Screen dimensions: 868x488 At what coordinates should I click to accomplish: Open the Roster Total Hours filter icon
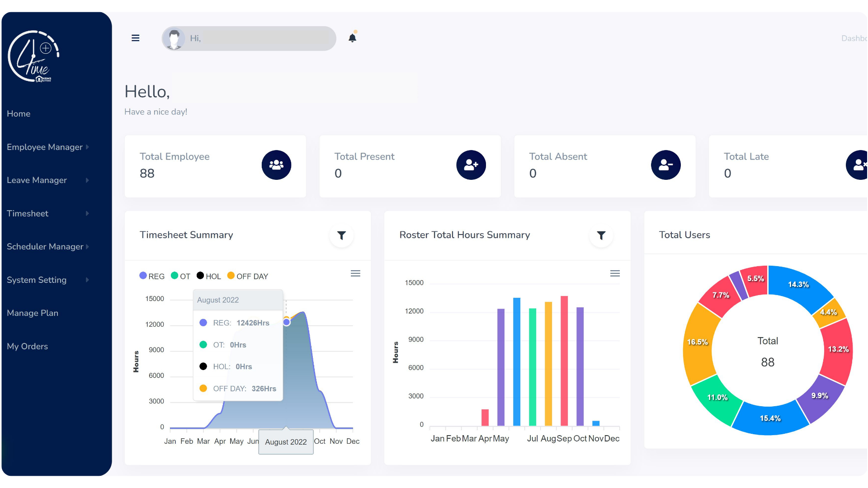coord(601,235)
